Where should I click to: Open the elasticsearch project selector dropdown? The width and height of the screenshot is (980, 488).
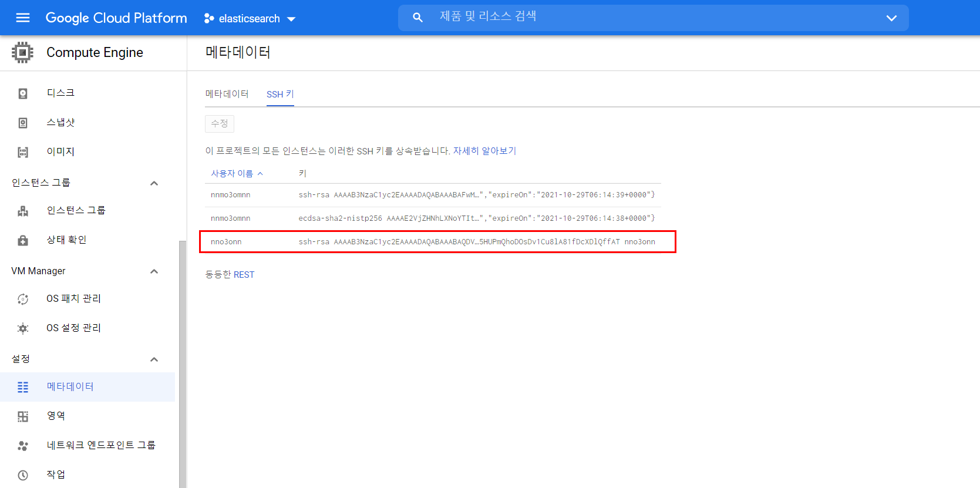[250, 18]
